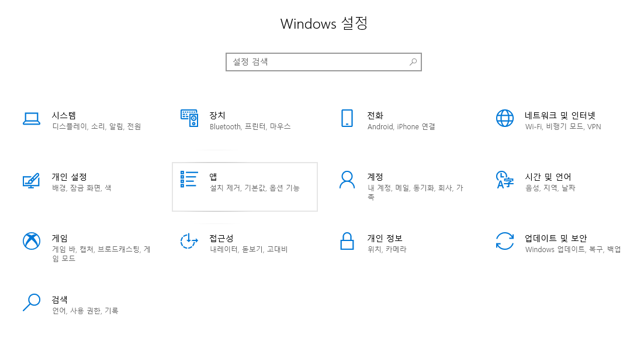Click text 설치 제거, 기본값, 옵션 기능

coord(255,188)
